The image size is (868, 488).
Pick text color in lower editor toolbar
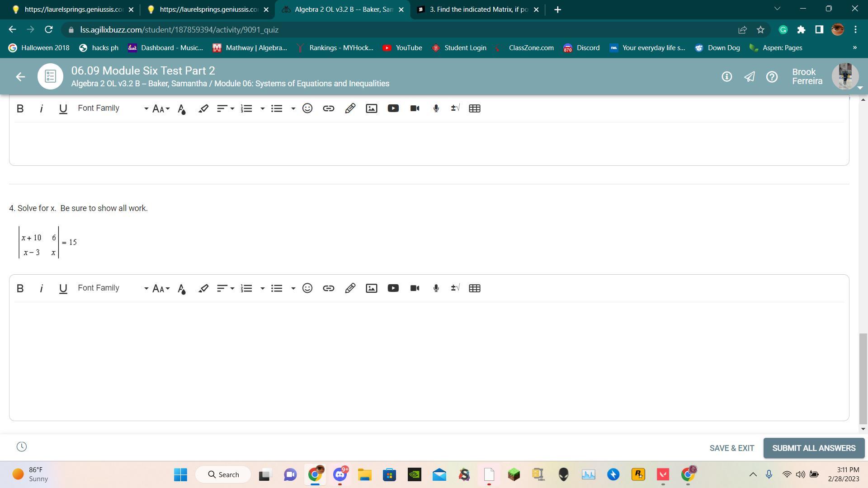(x=182, y=288)
